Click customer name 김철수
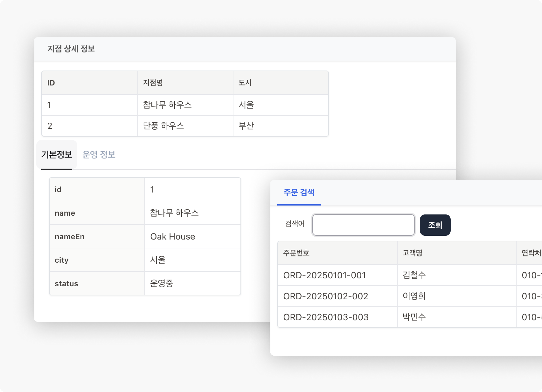The height and width of the screenshot is (392, 542). point(414,275)
